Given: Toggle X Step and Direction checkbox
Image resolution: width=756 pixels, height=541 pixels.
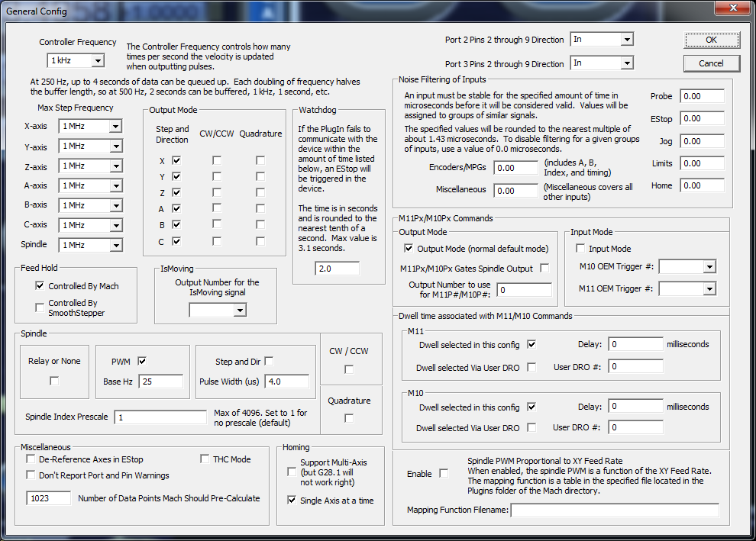Looking at the screenshot, I should coord(176,160).
